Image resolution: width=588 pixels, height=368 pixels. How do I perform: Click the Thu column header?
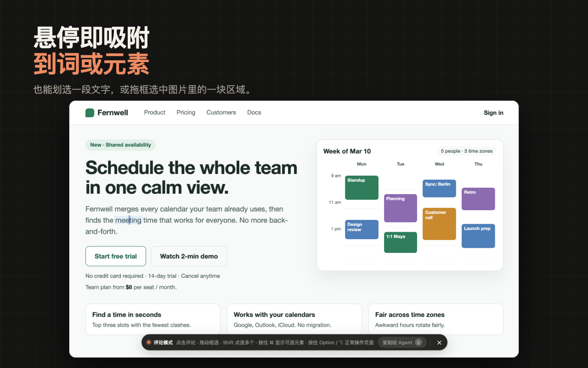coord(478,164)
